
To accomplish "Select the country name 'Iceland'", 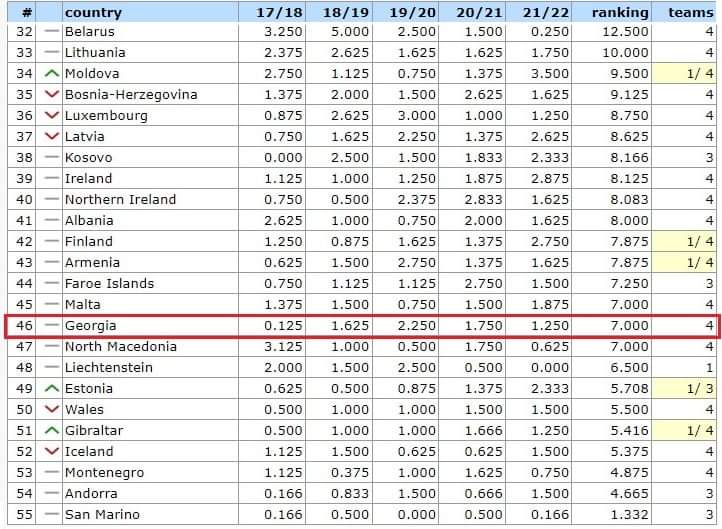I will tap(89, 451).
